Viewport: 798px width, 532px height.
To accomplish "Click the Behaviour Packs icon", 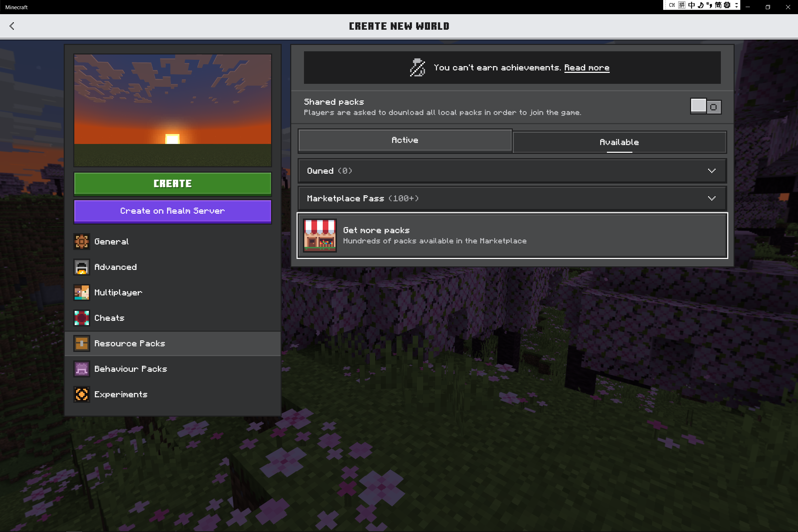I will [81, 369].
